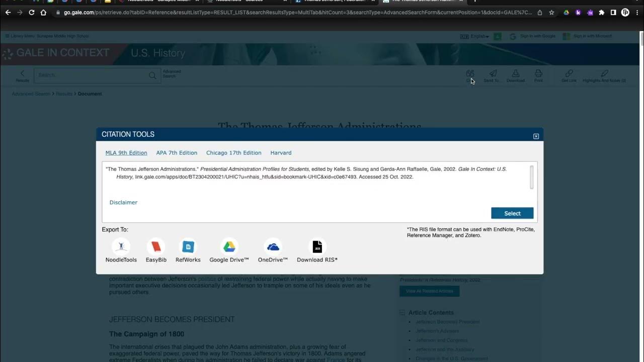This screenshot has height=362, width=644.
Task: Click the Results breadcrumb link
Action: tap(64, 94)
